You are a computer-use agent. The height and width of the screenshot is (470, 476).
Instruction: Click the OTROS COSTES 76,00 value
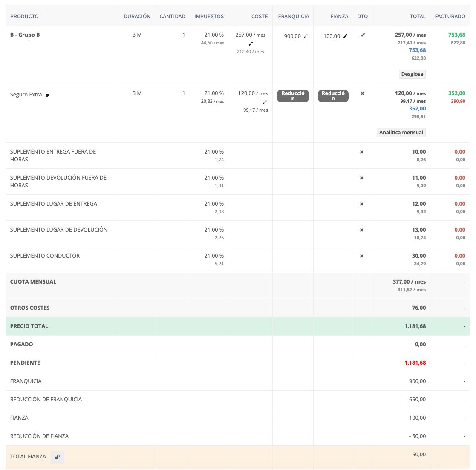tap(419, 308)
